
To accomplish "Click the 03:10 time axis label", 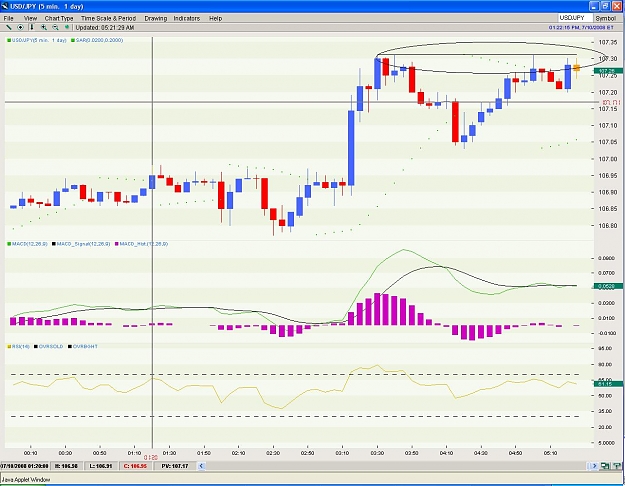I will [342, 453].
